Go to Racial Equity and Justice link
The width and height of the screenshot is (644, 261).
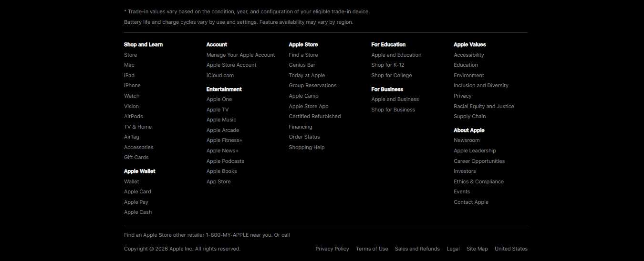coord(484,106)
